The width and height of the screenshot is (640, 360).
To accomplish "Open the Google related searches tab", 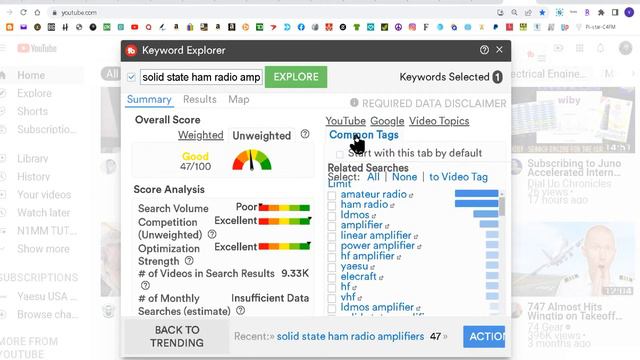I will point(387,121).
